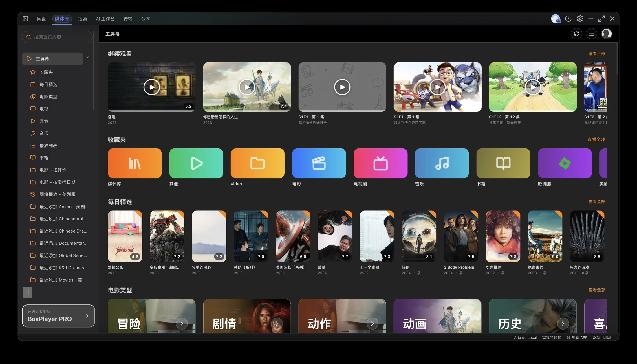View all in 继续观看 section
This screenshot has height=364, width=637.
[597, 54]
